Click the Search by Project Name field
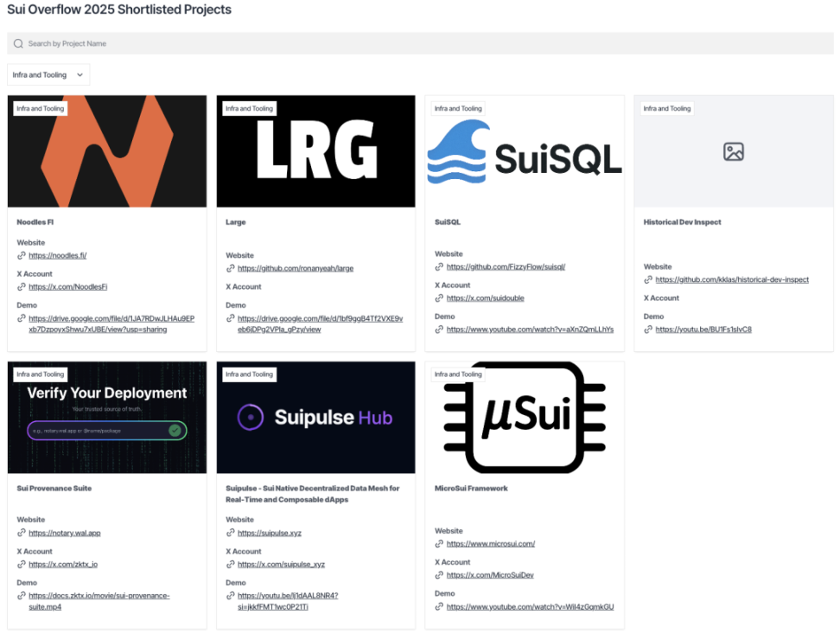840x633 pixels. click(x=420, y=43)
